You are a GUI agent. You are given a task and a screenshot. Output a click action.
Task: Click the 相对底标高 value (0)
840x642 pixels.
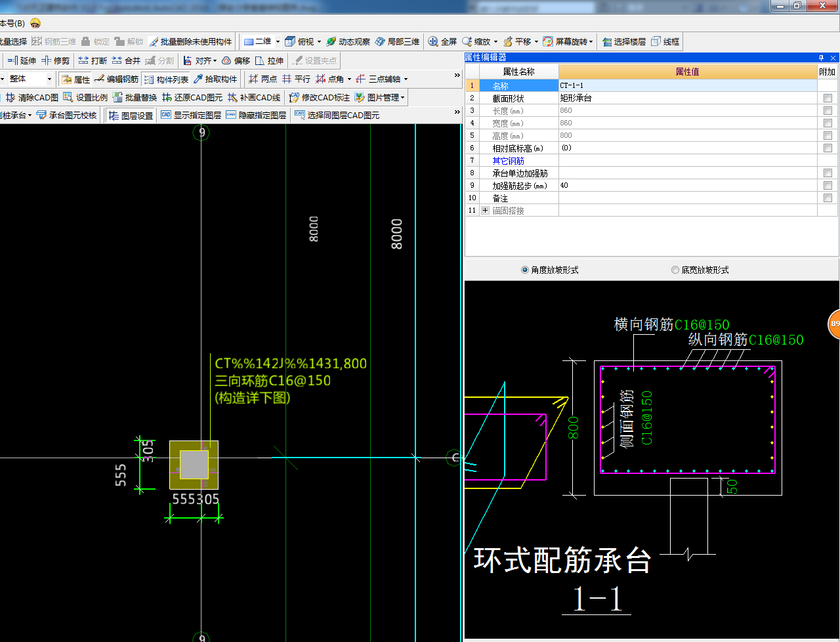pyautogui.click(x=688, y=148)
